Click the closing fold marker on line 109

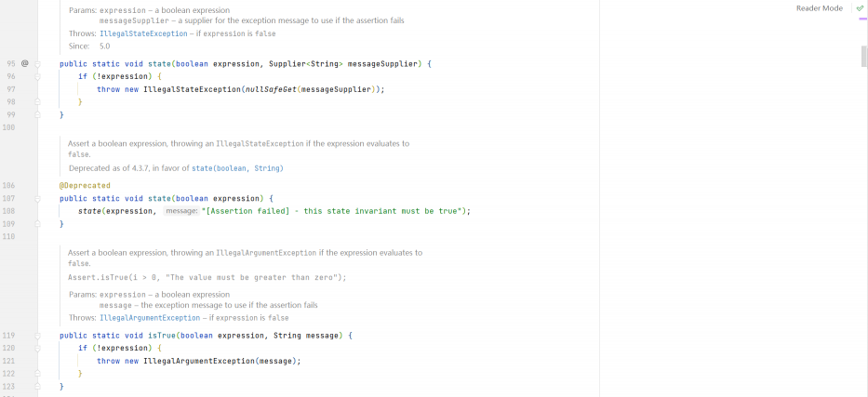pos(38,224)
